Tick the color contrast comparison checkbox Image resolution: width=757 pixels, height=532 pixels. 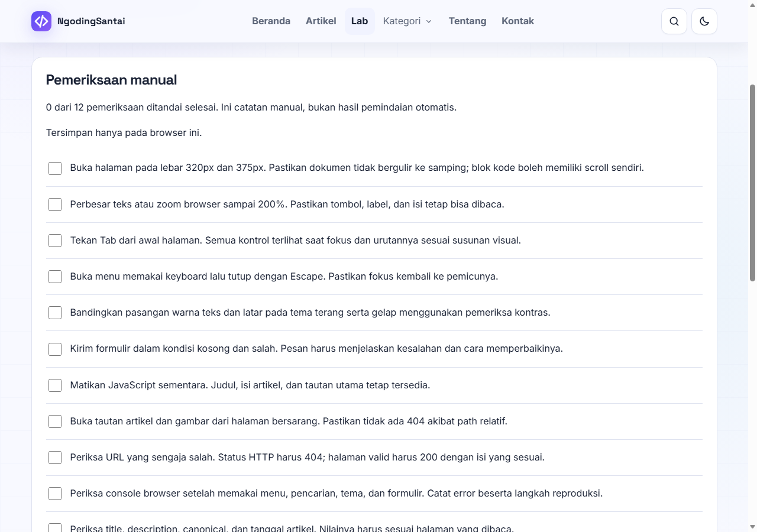(x=55, y=313)
